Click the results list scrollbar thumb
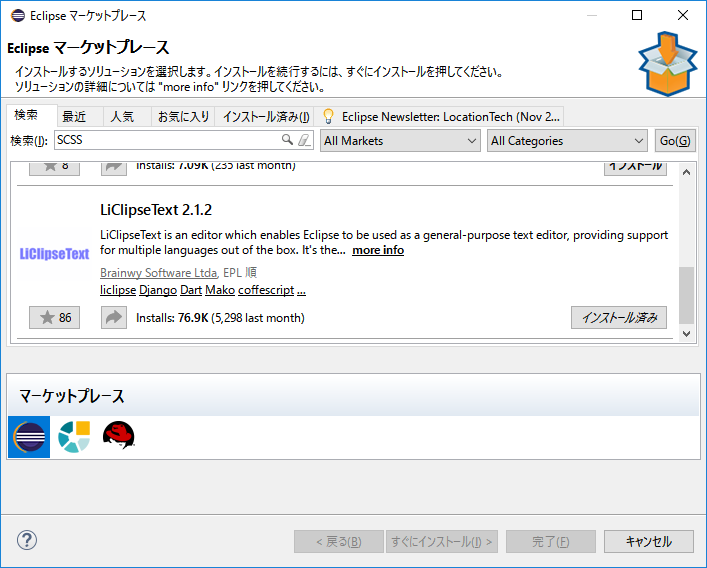The width and height of the screenshot is (707, 568). (x=686, y=295)
